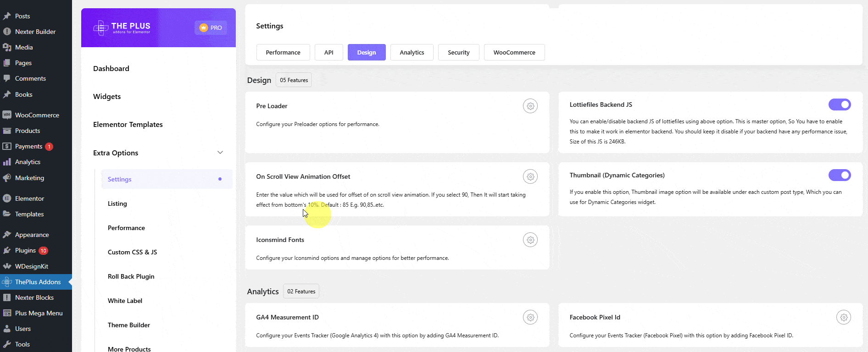
Task: Click On Scroll View Animation Offset title
Action: tap(303, 176)
